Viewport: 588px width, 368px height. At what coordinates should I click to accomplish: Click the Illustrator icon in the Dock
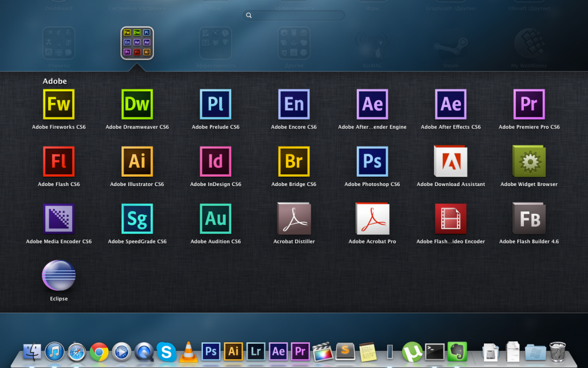(x=233, y=352)
